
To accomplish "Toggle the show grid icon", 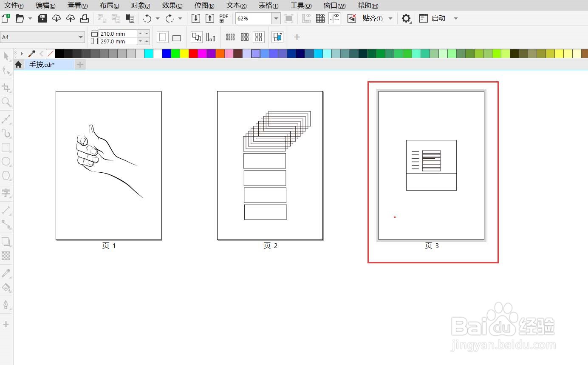I will point(320,18).
